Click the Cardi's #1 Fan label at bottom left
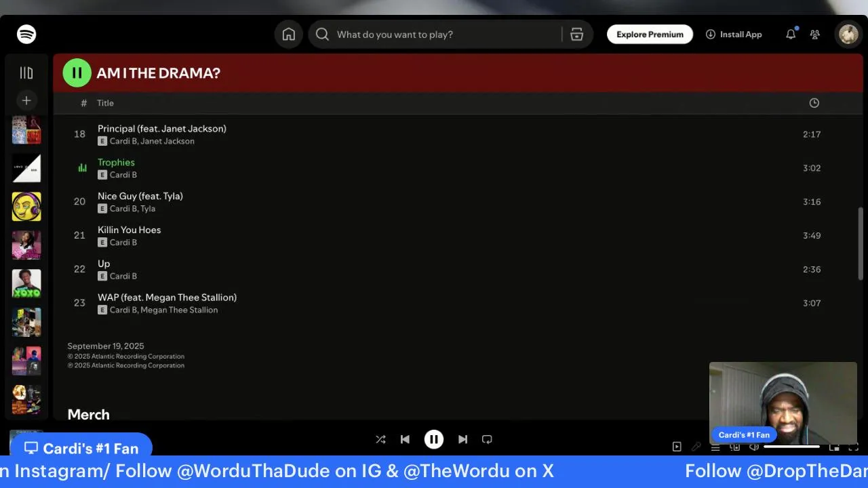Image resolution: width=868 pixels, height=488 pixels. [x=81, y=448]
